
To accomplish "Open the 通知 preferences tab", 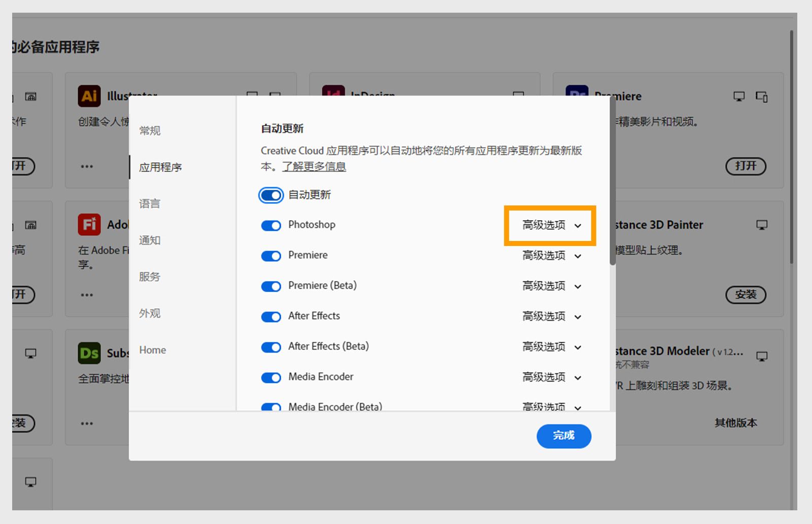I will point(150,240).
